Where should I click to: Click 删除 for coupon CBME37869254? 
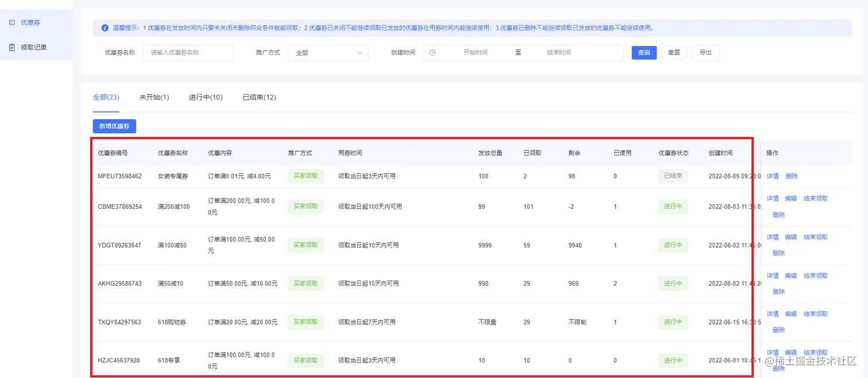(x=778, y=215)
